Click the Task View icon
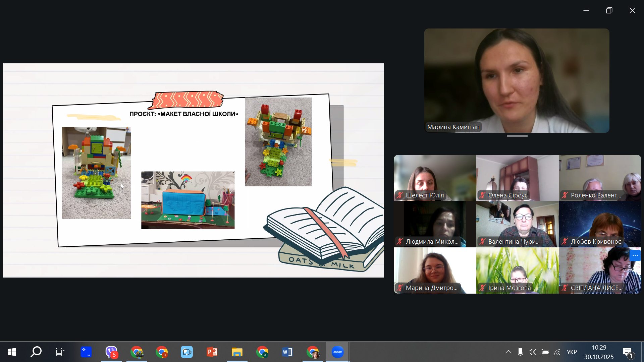Viewport: 644px width, 362px height. point(60,352)
